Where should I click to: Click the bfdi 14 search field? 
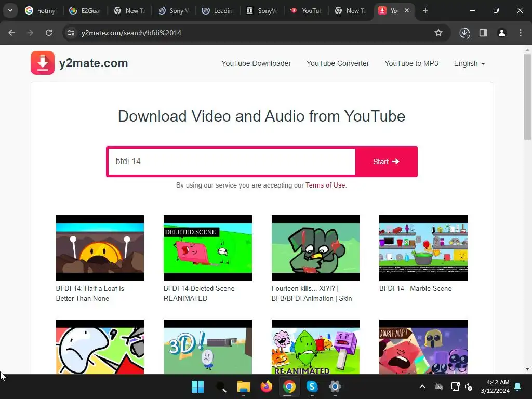coord(231,162)
